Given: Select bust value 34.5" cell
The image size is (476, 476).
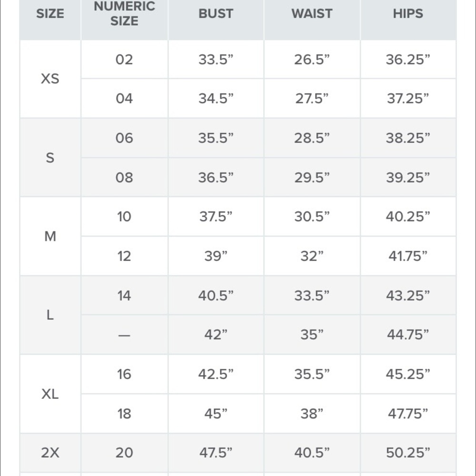Looking at the screenshot, I should coord(216,99).
